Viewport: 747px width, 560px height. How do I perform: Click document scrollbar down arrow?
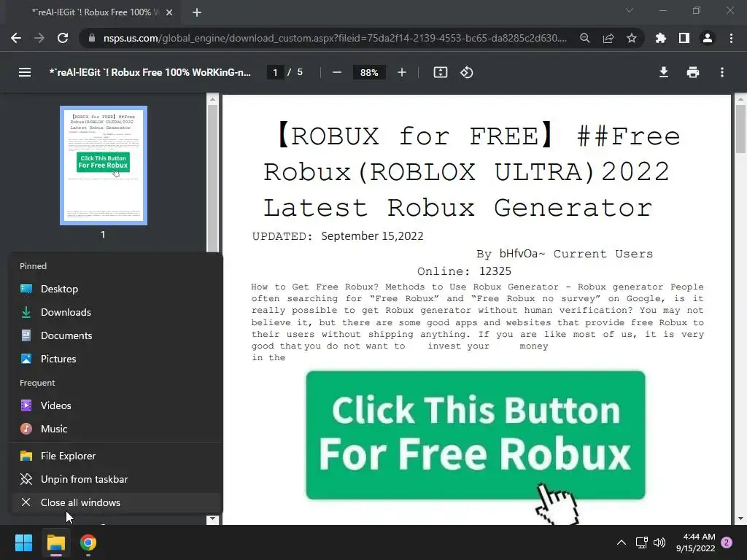[740, 518]
